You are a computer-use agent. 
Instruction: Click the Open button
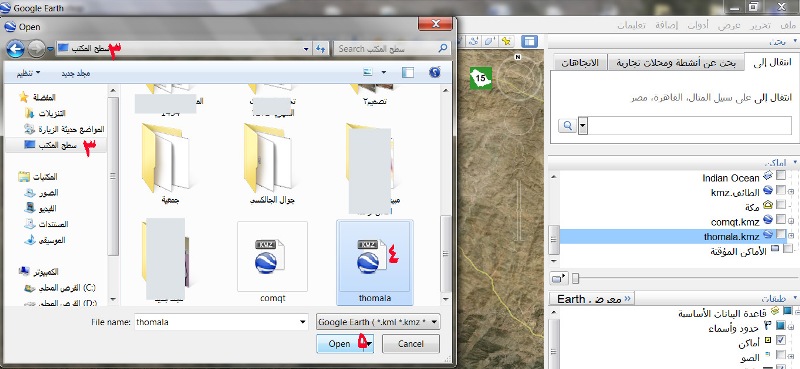click(x=339, y=343)
